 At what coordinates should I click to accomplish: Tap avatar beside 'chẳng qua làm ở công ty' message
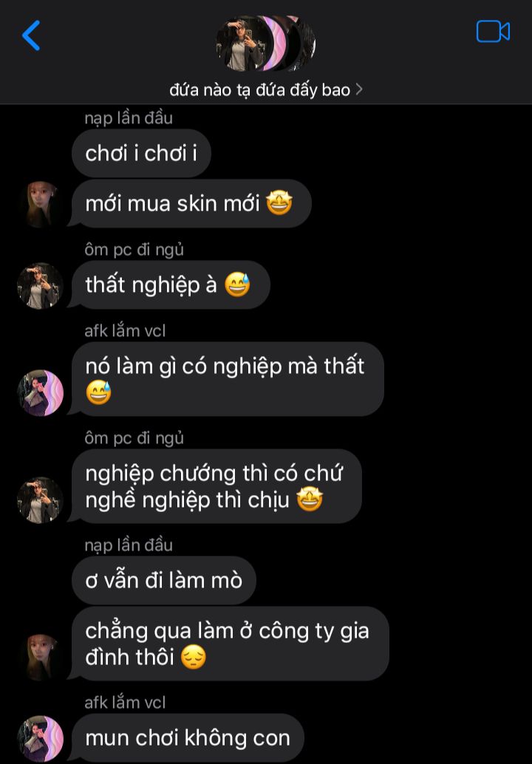coord(41,657)
